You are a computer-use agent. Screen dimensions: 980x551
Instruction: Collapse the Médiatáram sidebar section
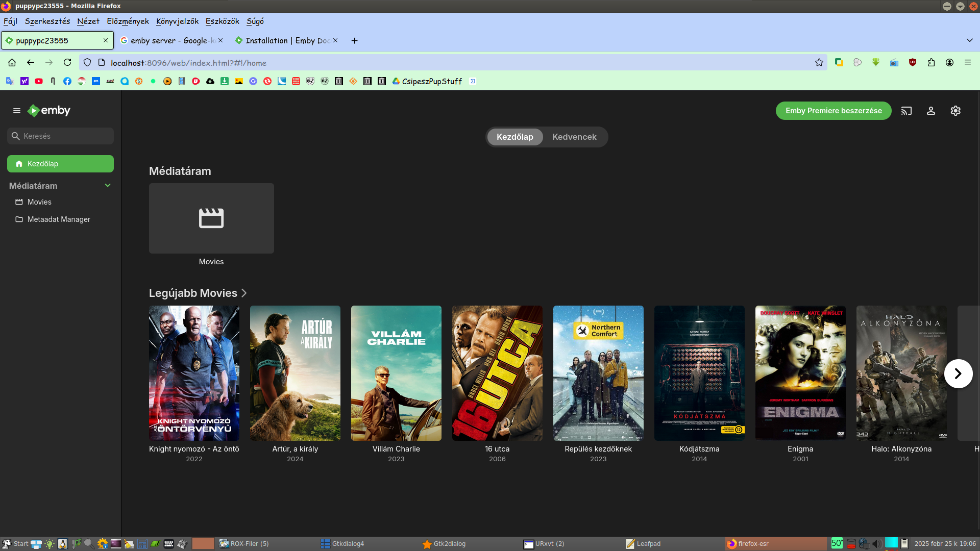tap(108, 185)
